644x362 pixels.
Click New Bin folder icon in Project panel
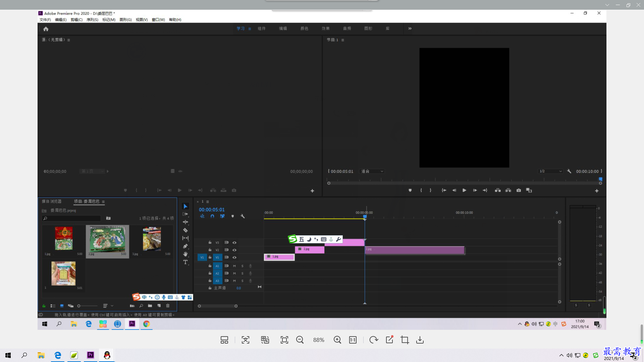point(150,306)
